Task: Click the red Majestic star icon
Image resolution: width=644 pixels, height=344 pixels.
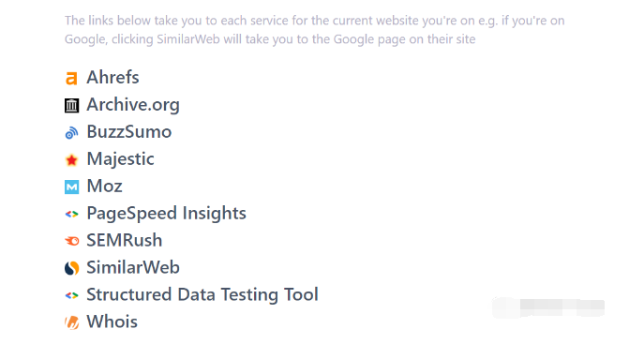Action: point(71,160)
